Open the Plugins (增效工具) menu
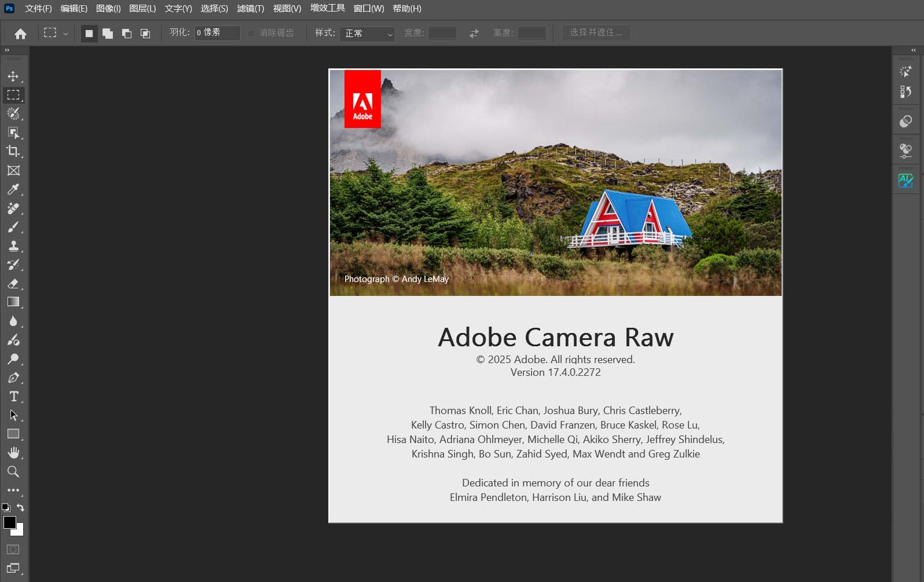924x582 pixels. click(x=328, y=8)
